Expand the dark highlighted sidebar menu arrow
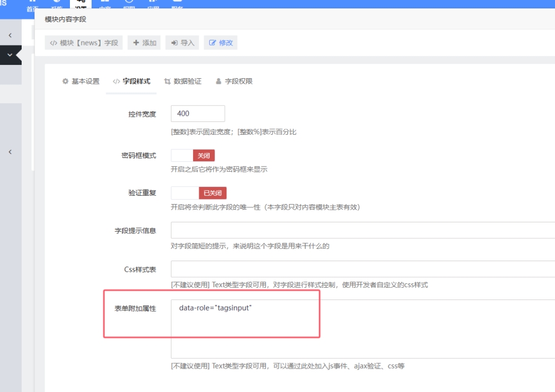The image size is (555, 392). pos(10,55)
